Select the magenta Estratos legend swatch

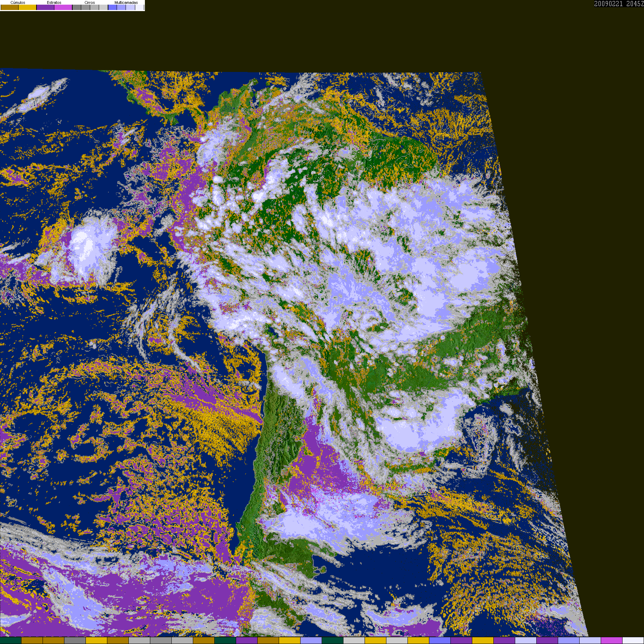pos(63,7)
